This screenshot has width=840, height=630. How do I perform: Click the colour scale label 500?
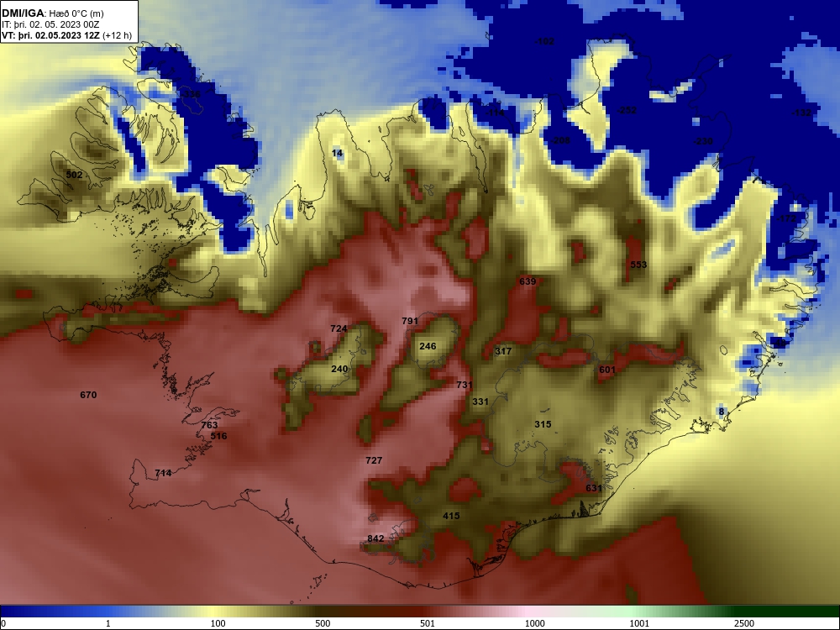coord(323,624)
